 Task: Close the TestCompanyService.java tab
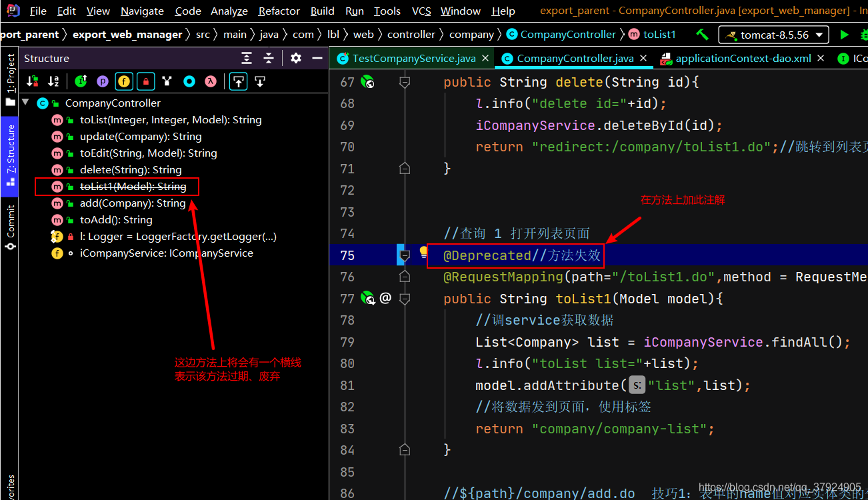pyautogui.click(x=485, y=59)
